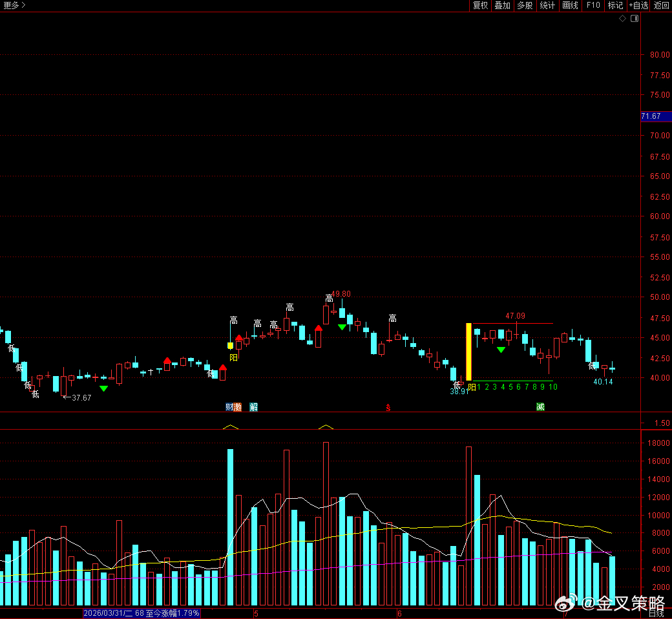672x619 pixels.
Task: Click the 47.09 resistance level label
Action: pyautogui.click(x=515, y=316)
